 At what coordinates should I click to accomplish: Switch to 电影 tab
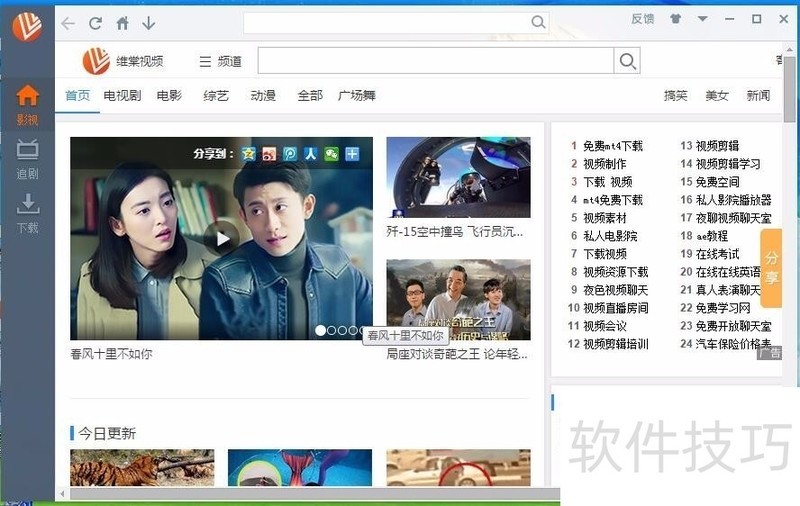(x=169, y=95)
